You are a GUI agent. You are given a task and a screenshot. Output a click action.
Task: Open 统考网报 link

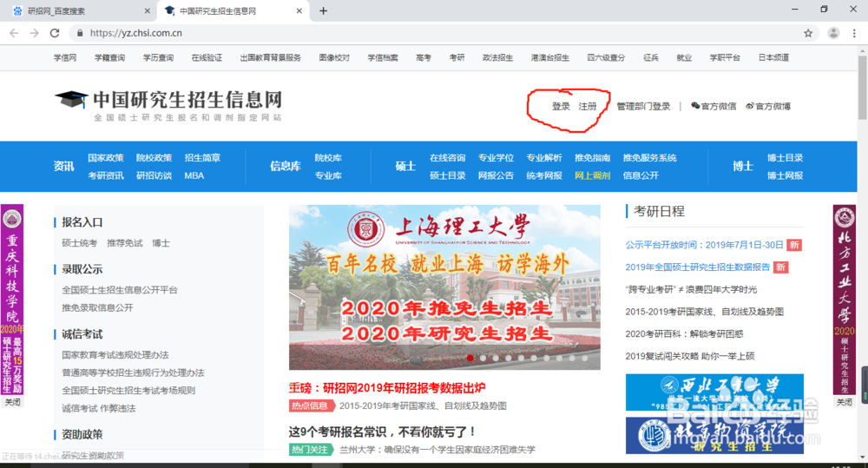tap(544, 175)
